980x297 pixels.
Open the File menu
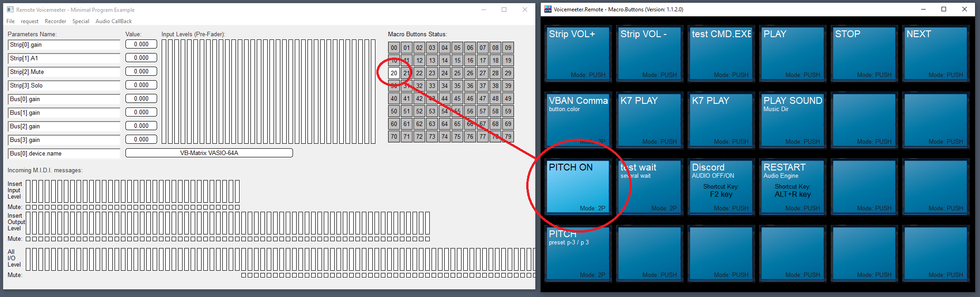[10, 21]
